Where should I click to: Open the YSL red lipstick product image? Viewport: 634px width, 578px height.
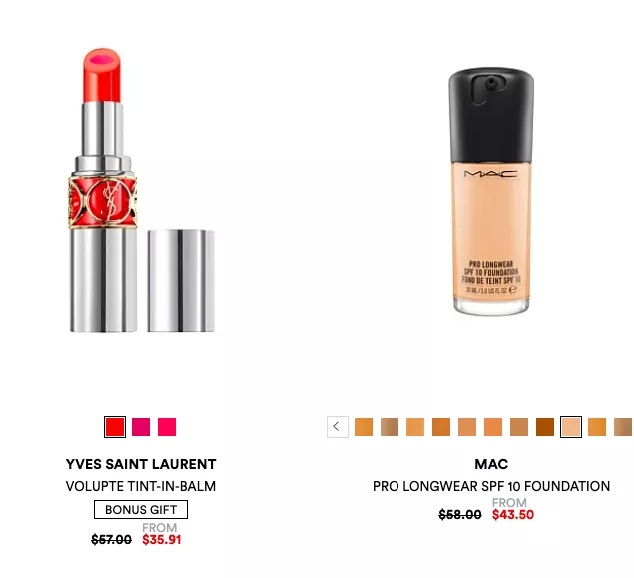click(104, 190)
